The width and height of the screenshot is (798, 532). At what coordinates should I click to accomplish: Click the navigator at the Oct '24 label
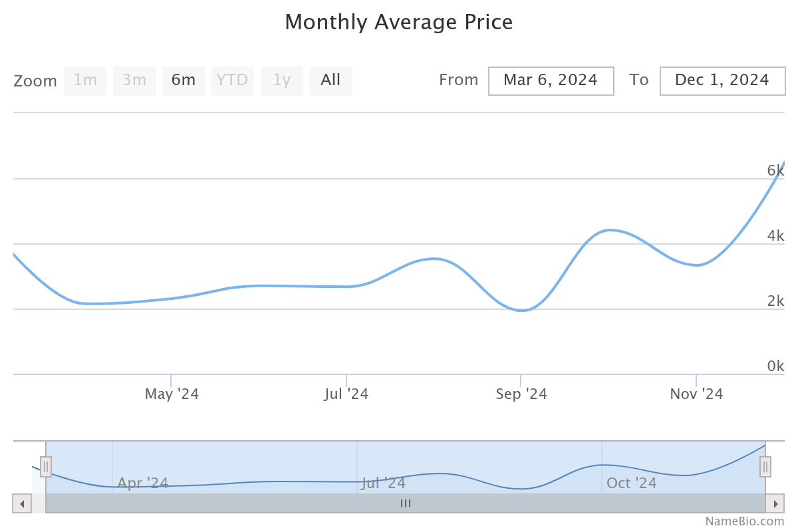[631, 483]
